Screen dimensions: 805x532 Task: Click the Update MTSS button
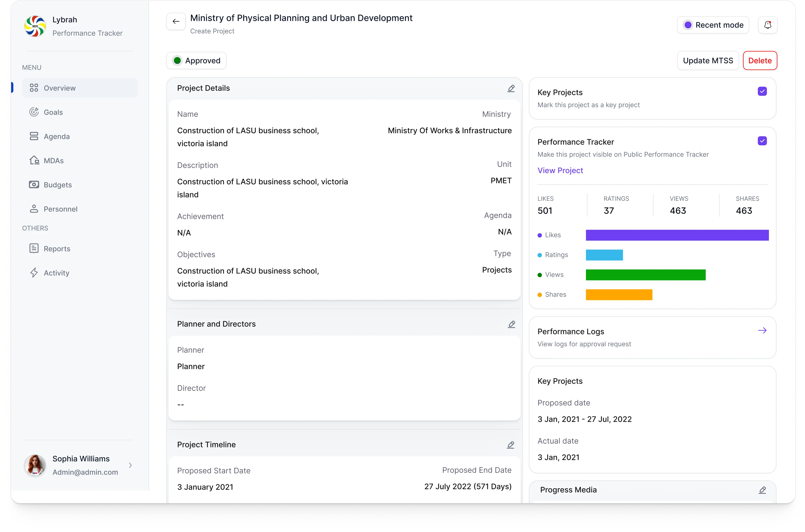[x=708, y=61]
